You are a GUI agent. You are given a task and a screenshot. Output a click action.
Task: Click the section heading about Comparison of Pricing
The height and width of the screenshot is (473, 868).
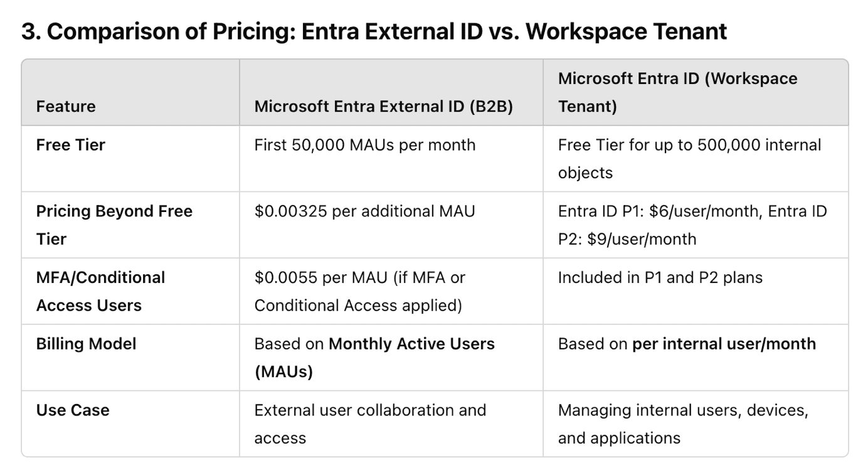[x=374, y=31]
